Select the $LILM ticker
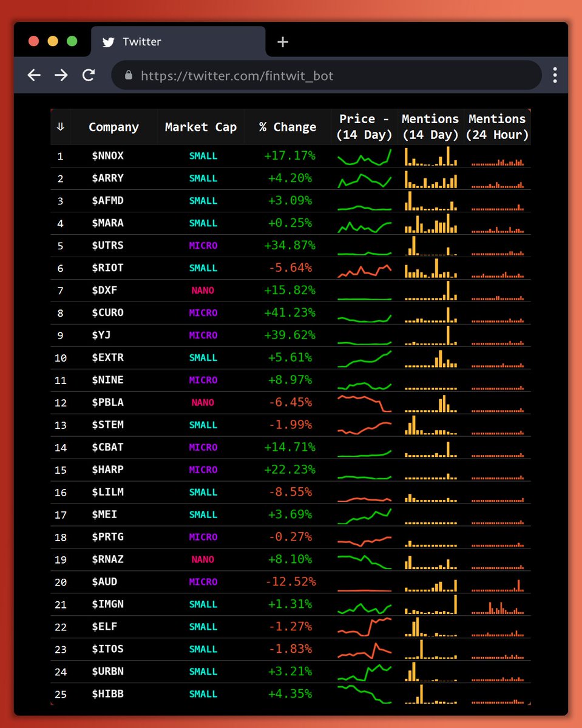This screenshot has height=728, width=582. 108,492
